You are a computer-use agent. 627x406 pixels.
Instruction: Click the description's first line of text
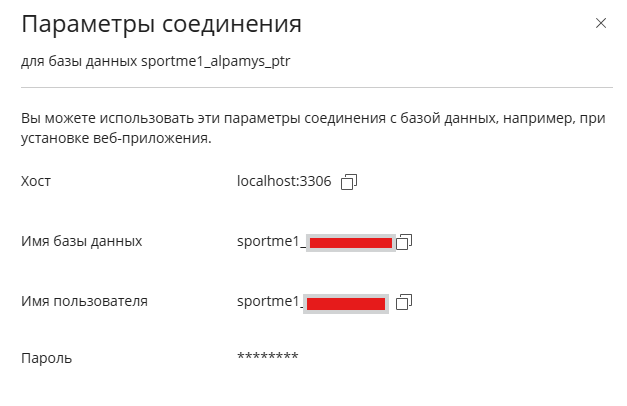tap(313, 119)
